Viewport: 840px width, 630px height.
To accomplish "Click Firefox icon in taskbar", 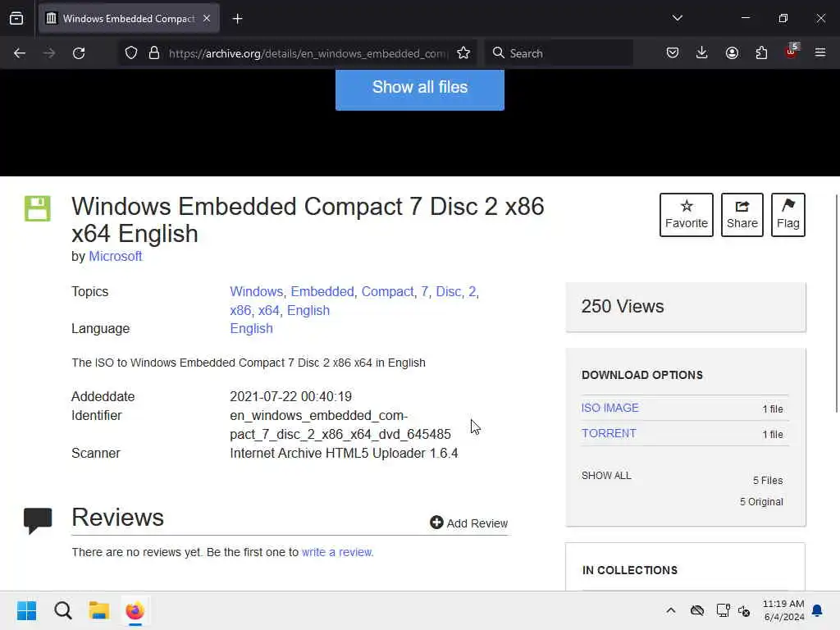I will point(135,610).
